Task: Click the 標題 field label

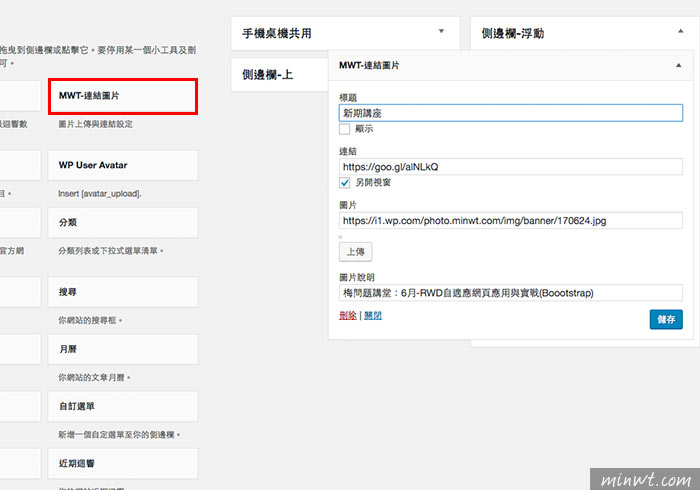Action: click(x=348, y=97)
